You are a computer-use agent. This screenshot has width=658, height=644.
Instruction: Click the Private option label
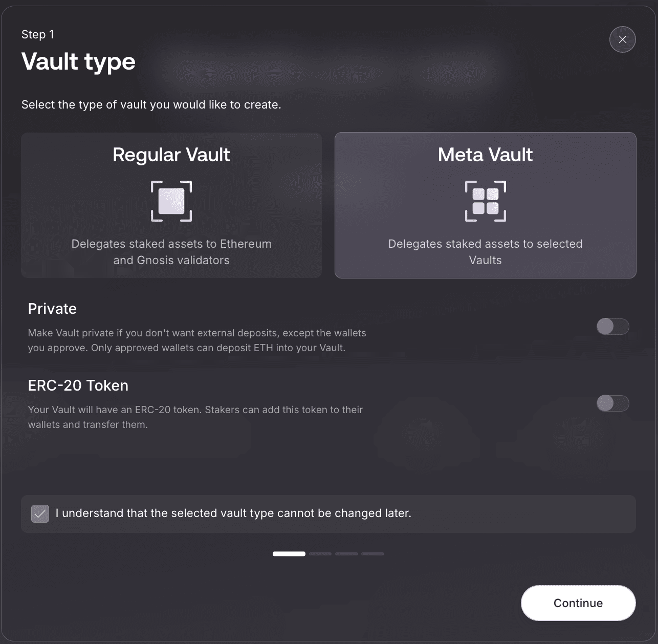pyautogui.click(x=52, y=309)
